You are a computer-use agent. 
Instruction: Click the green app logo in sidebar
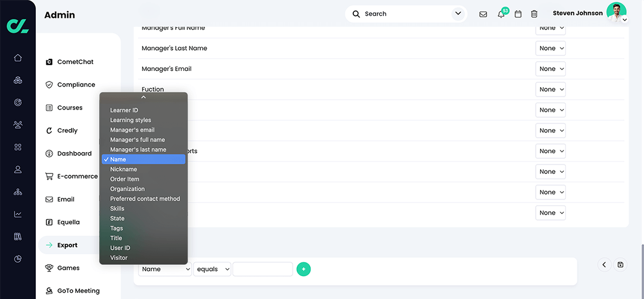click(x=18, y=25)
